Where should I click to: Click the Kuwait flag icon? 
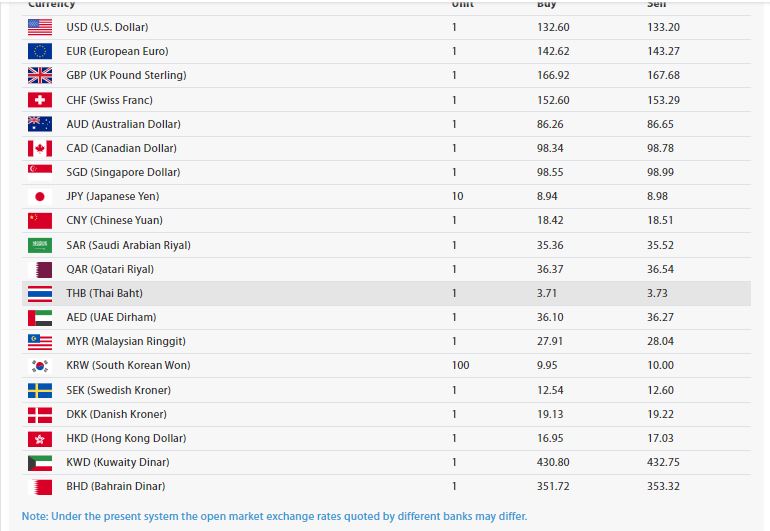(40, 463)
